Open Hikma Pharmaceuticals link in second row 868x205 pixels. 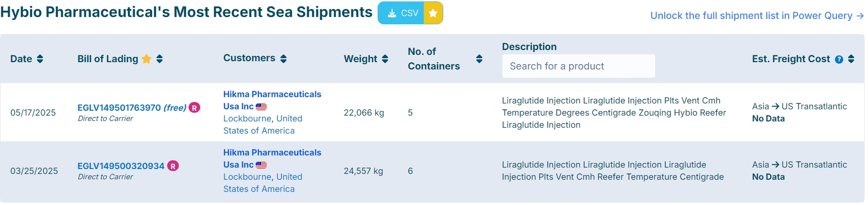272,153
